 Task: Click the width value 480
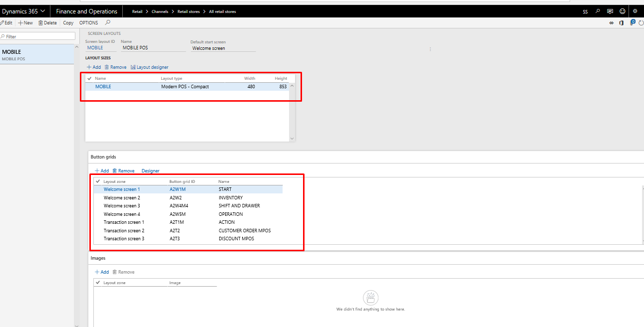tap(251, 87)
